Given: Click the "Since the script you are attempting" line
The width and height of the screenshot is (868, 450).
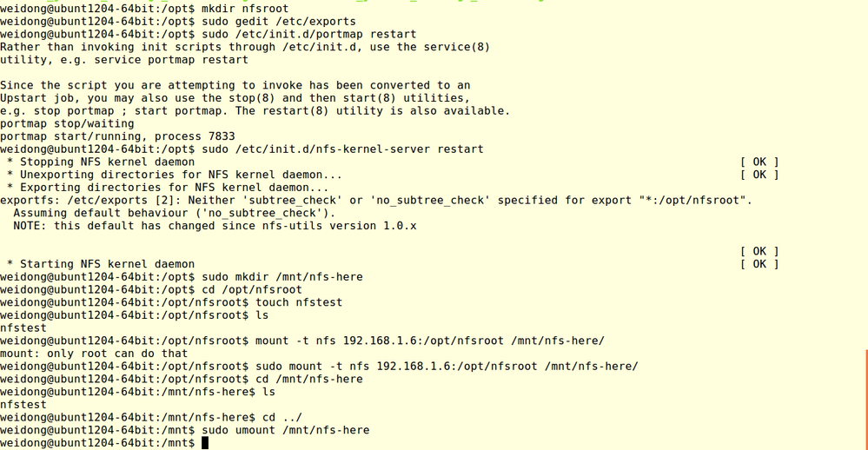Looking at the screenshot, I should 235,85.
